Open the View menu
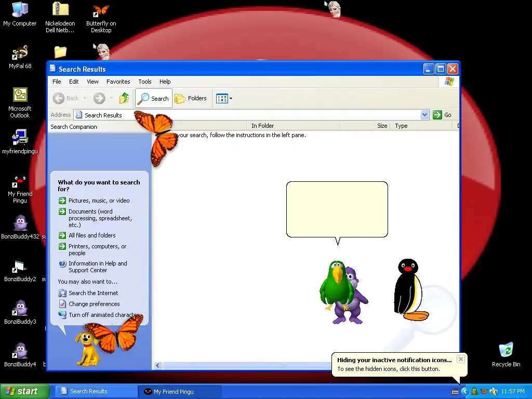This screenshot has width=532, height=399. click(92, 82)
